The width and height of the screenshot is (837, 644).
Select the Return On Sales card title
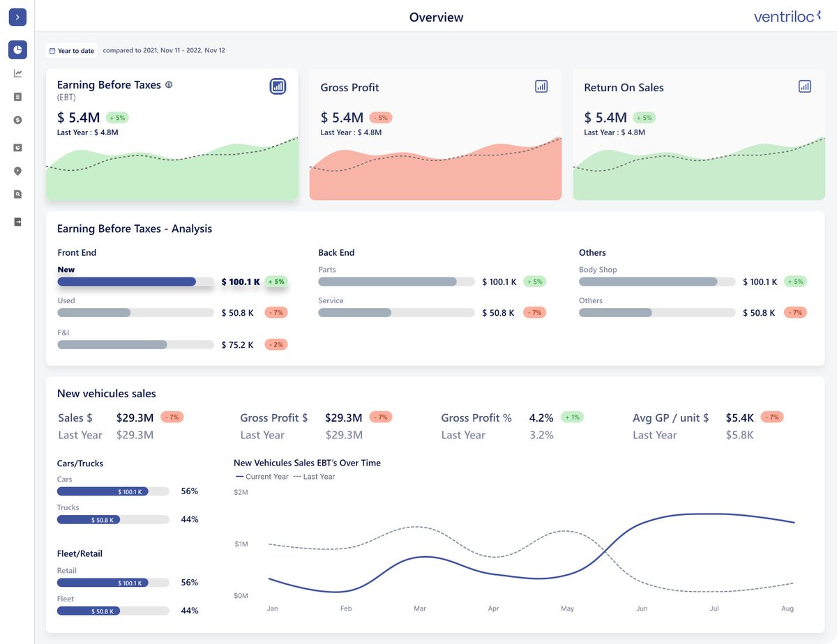tap(624, 88)
